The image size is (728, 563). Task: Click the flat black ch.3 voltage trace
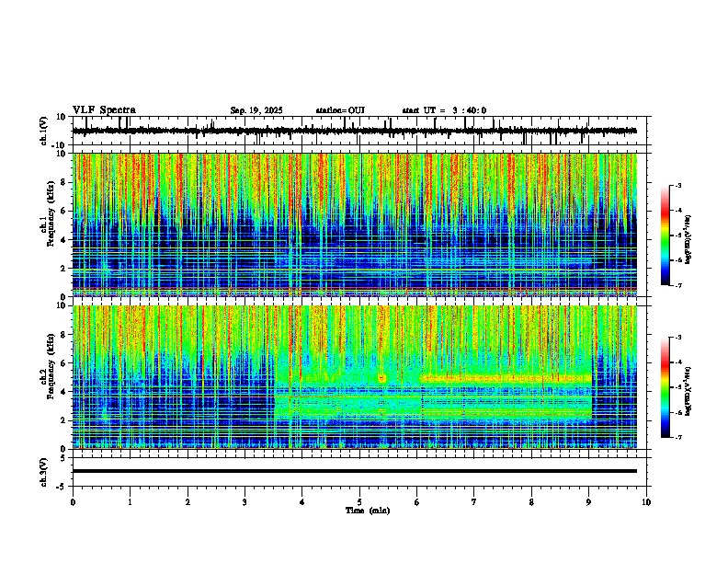point(355,471)
